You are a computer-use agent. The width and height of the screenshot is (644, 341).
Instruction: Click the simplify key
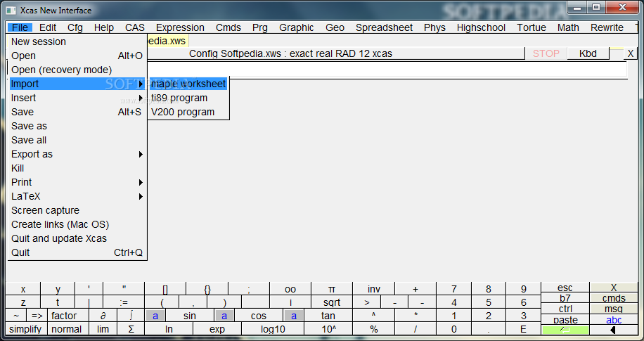[x=25, y=329]
